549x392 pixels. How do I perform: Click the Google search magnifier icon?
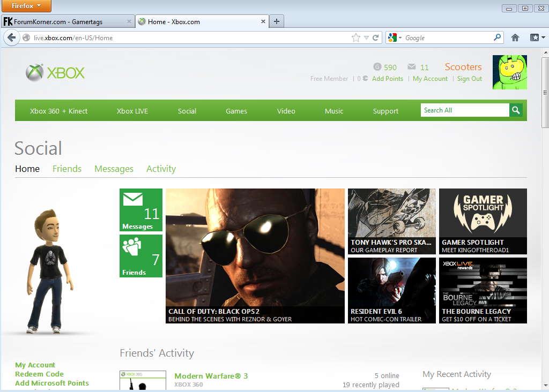coord(497,37)
